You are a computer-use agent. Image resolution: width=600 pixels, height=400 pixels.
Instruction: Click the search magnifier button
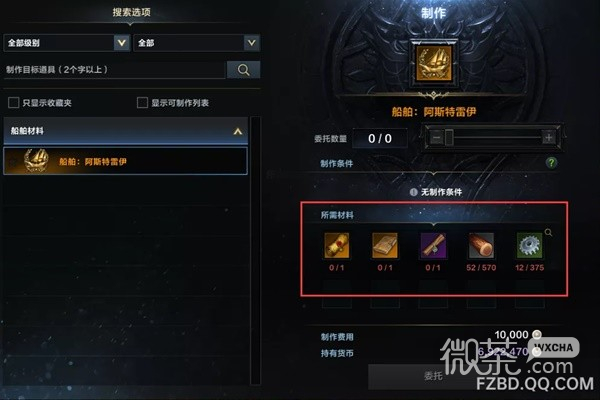[243, 70]
